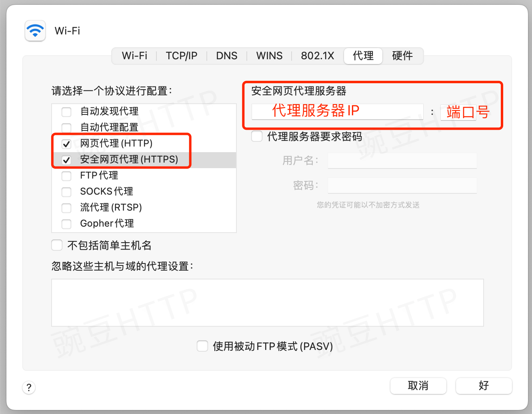
Task: Open the WINS tab
Action: (x=269, y=56)
